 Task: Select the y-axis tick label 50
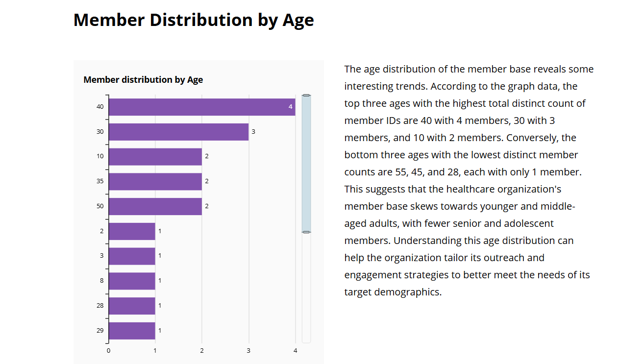[x=100, y=206]
